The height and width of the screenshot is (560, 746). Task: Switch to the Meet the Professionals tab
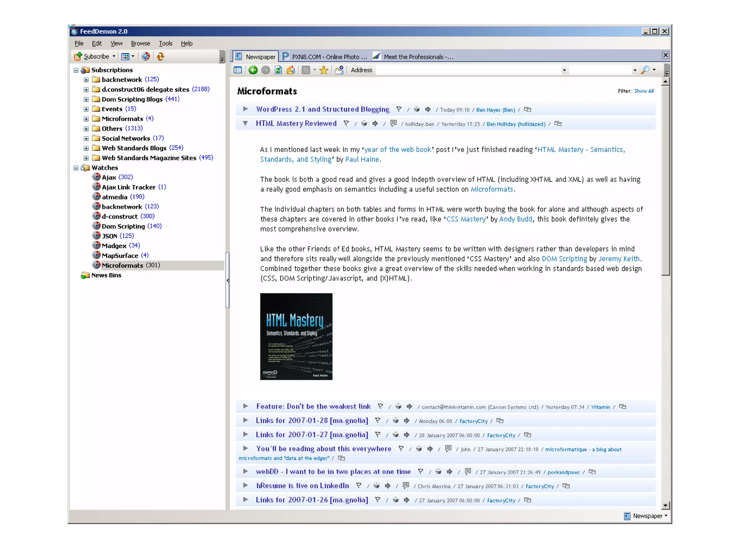pos(414,56)
